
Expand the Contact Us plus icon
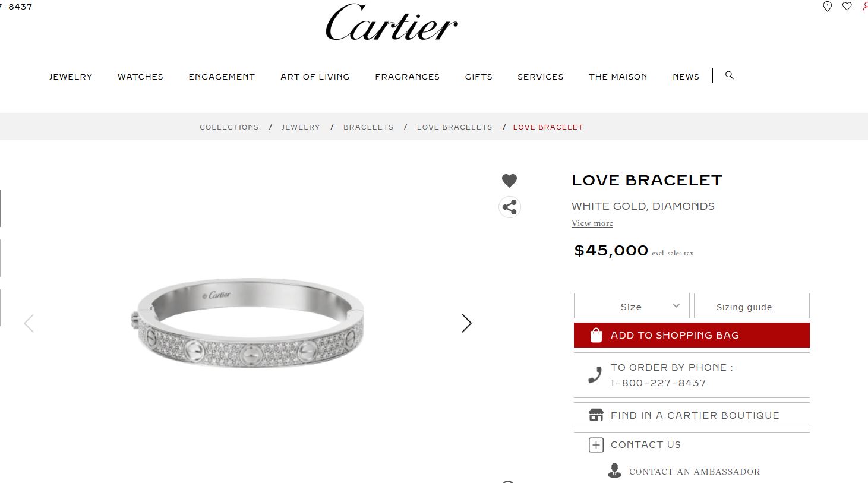(596, 444)
